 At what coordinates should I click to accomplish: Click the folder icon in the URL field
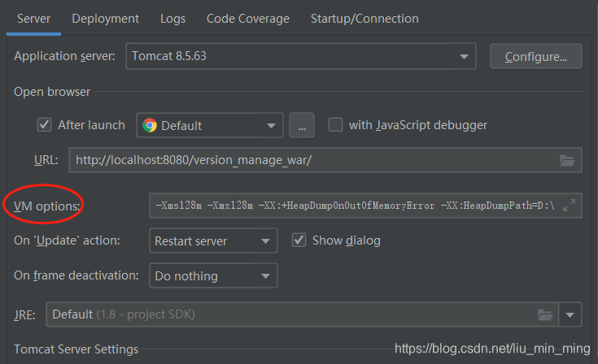[567, 160]
